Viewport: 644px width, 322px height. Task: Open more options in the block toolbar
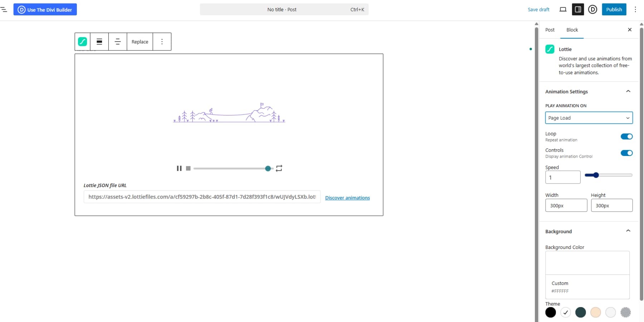pos(162,42)
